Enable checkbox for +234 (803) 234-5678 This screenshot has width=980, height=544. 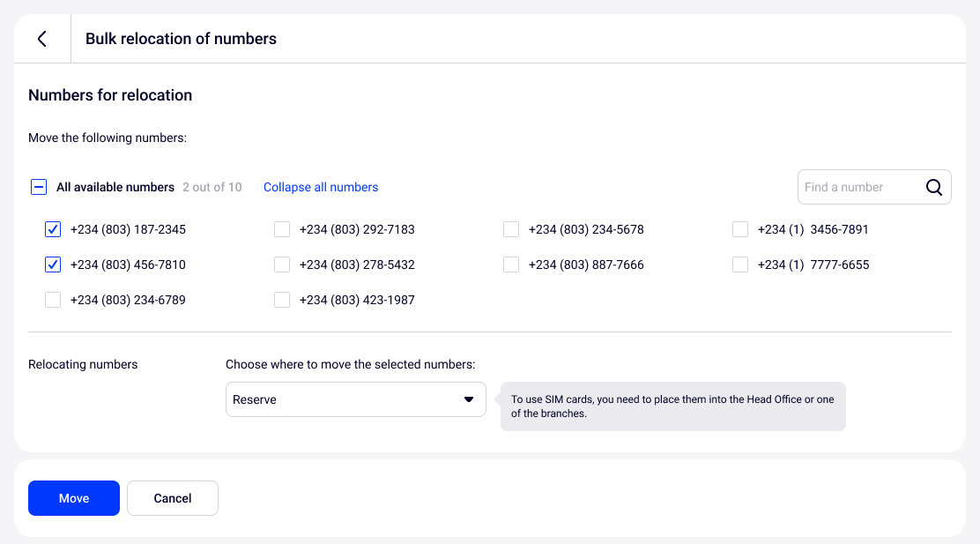[x=511, y=229]
